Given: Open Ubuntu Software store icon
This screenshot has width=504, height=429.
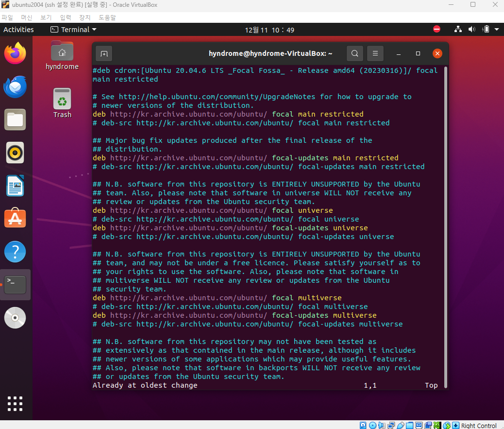Looking at the screenshot, I should tap(15, 218).
